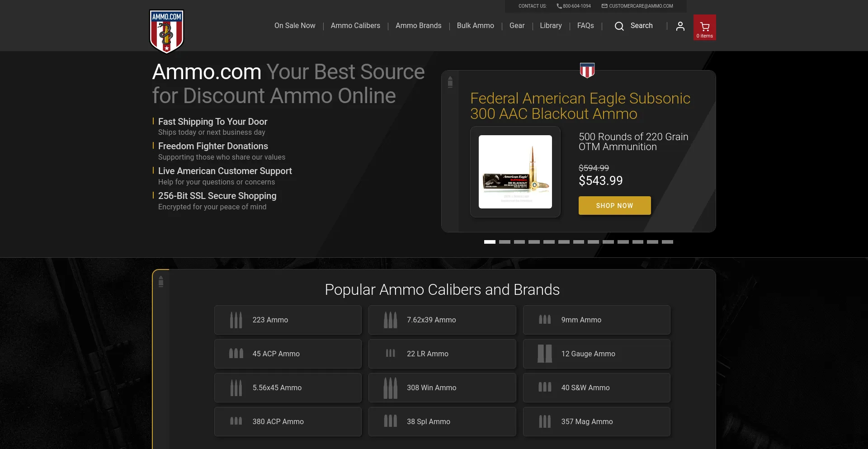Open the 380 ACP Ammo category
This screenshot has width=868, height=449.
288,421
